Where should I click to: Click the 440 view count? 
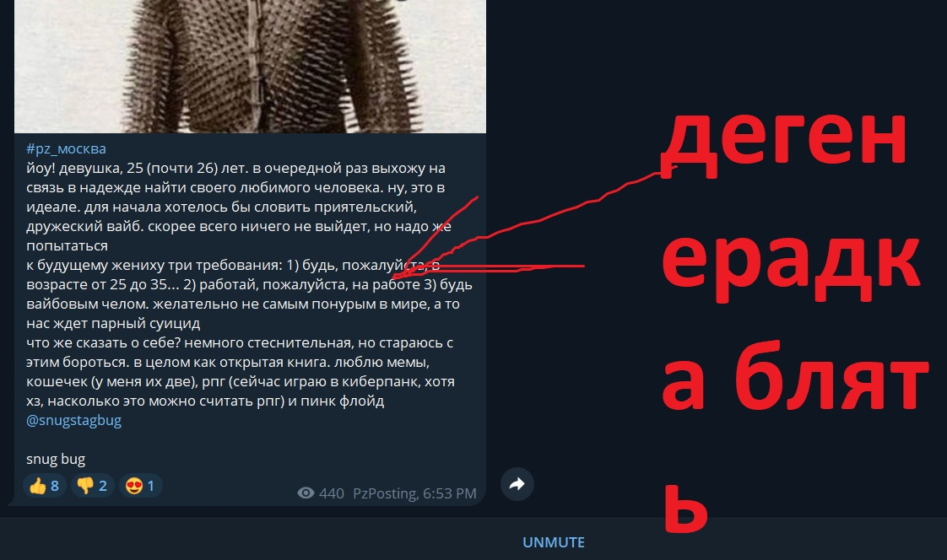click(x=331, y=493)
